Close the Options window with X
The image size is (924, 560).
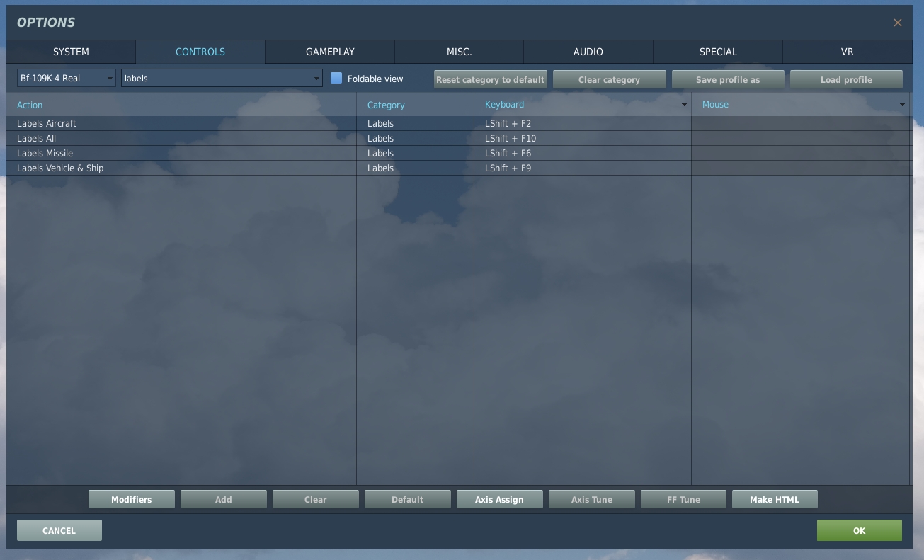pyautogui.click(x=897, y=23)
